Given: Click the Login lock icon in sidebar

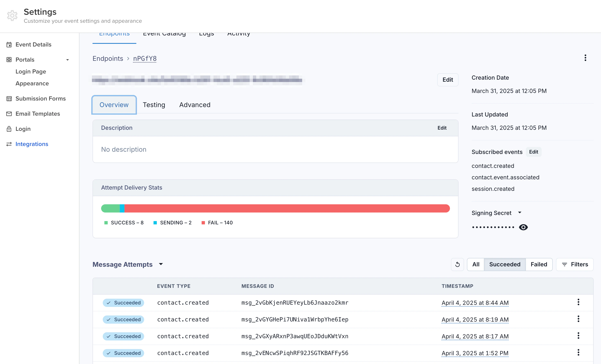Looking at the screenshot, I should tap(9, 129).
